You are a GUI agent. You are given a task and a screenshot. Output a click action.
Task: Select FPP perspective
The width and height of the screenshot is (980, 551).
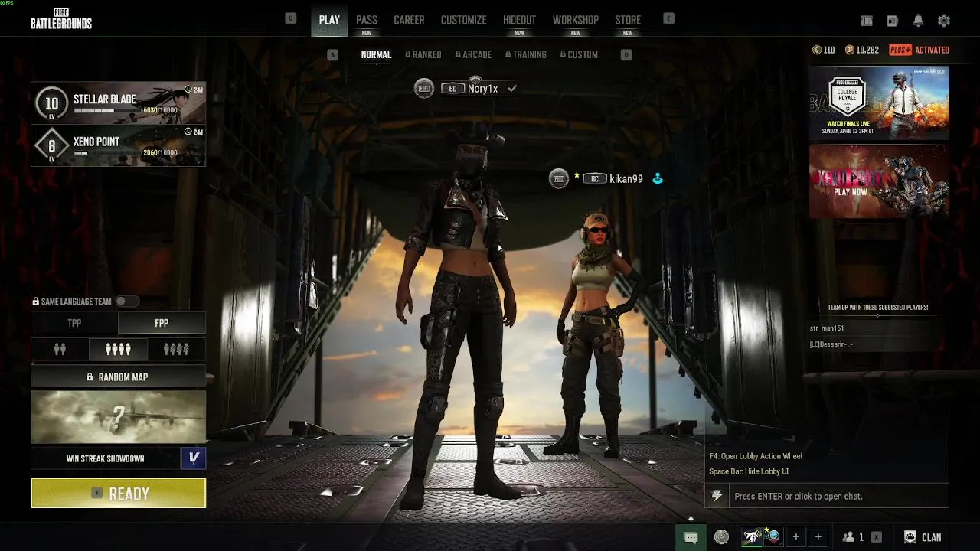point(162,323)
